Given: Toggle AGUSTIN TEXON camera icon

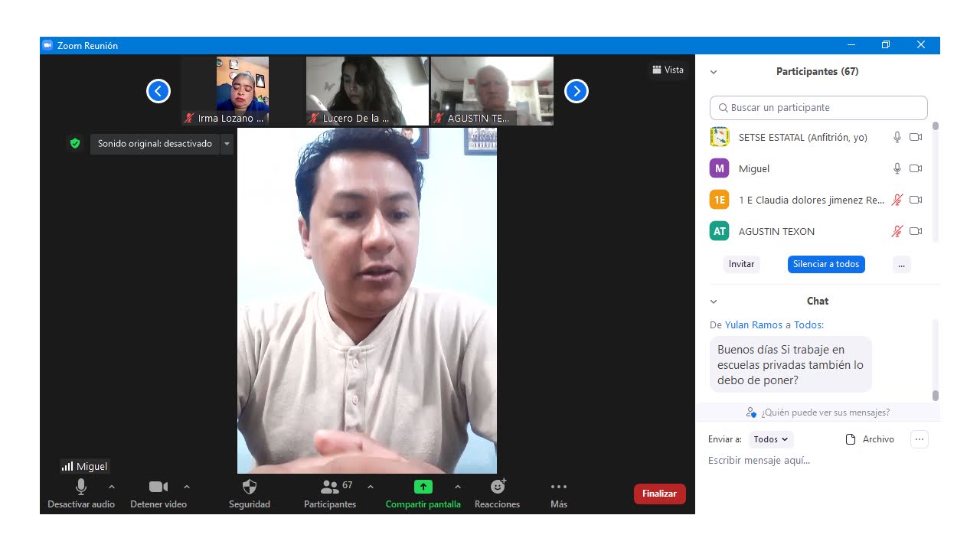Looking at the screenshot, I should point(916,231).
